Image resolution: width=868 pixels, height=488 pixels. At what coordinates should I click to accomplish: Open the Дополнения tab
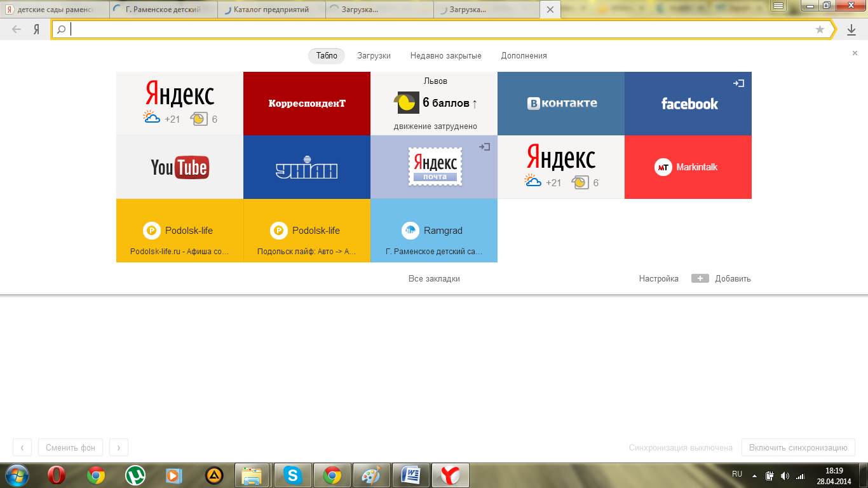(524, 56)
